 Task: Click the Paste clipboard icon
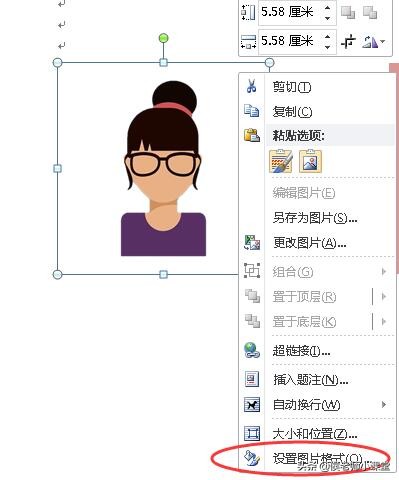tap(252, 135)
